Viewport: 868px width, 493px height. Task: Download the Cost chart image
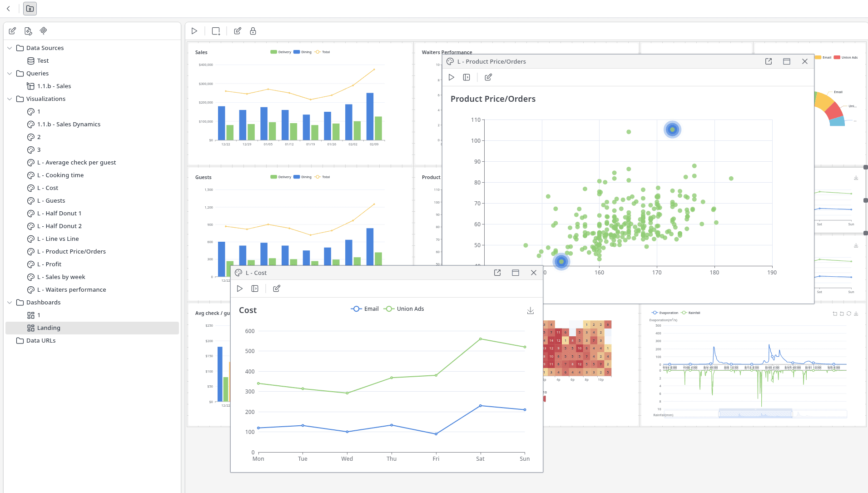530,310
